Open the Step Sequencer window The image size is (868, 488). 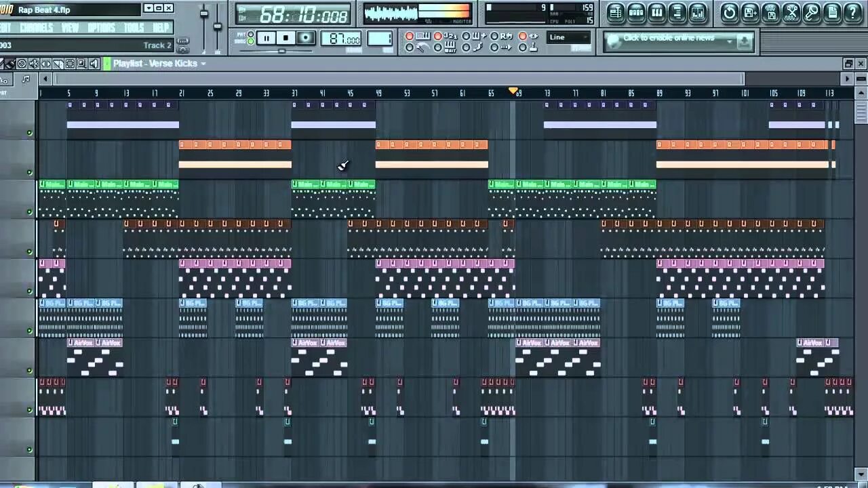pyautogui.click(x=636, y=12)
